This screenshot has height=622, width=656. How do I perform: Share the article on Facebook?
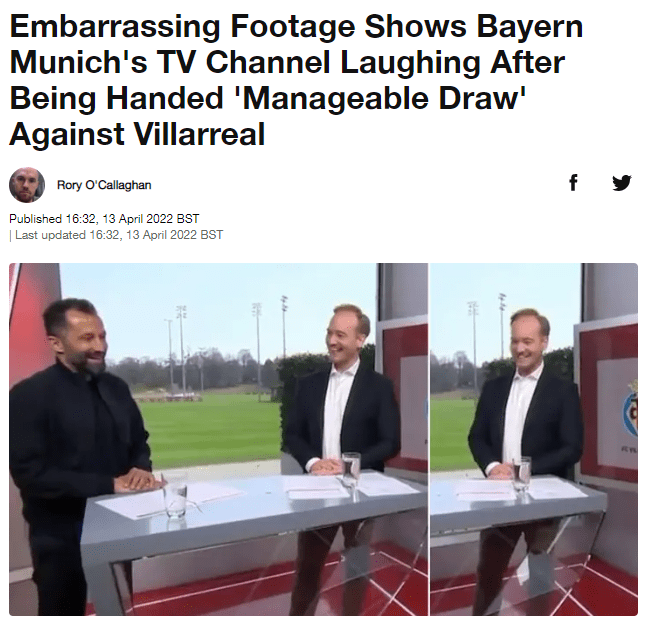(573, 183)
